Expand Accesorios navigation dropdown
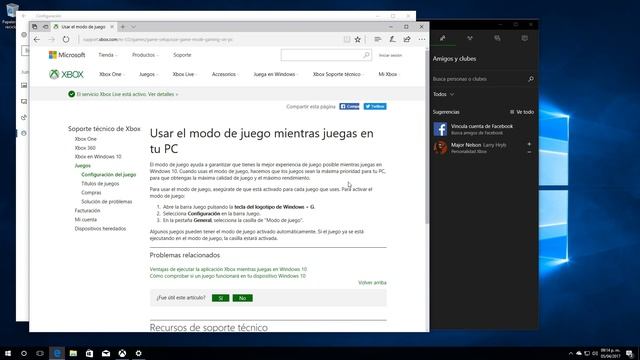Image resolution: width=640 pixels, height=360 pixels. (x=225, y=74)
